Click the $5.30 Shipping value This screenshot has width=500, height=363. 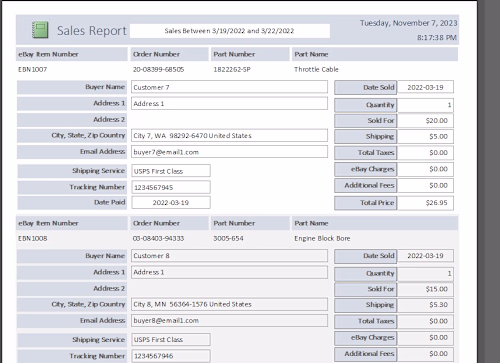(x=425, y=305)
